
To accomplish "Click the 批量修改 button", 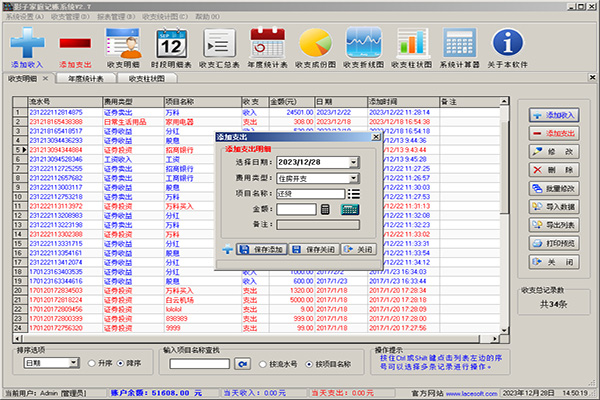I will tap(554, 189).
